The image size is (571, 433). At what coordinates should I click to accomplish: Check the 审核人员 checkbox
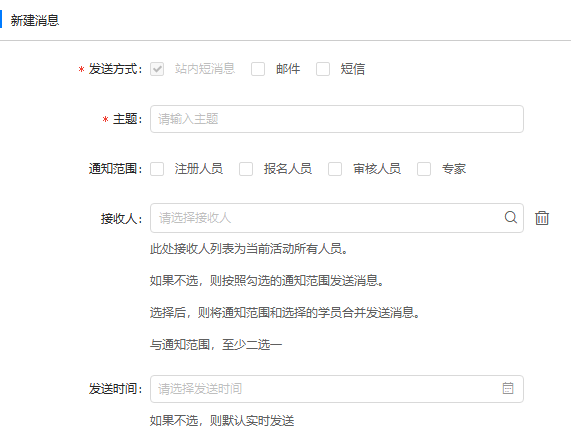335,169
